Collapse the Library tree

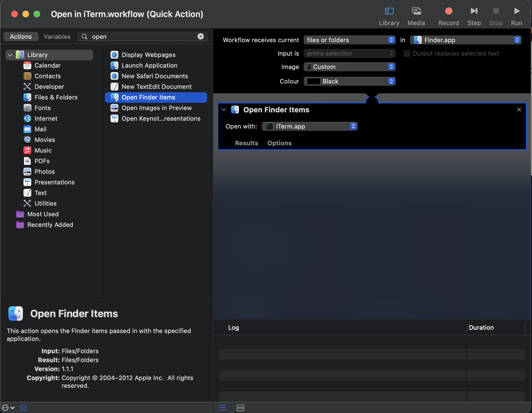tap(10, 55)
